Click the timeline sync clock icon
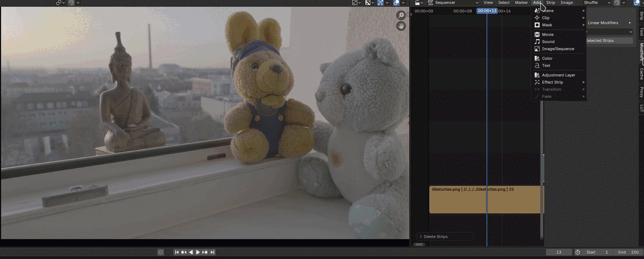This screenshot has height=259, width=644. click(578, 252)
